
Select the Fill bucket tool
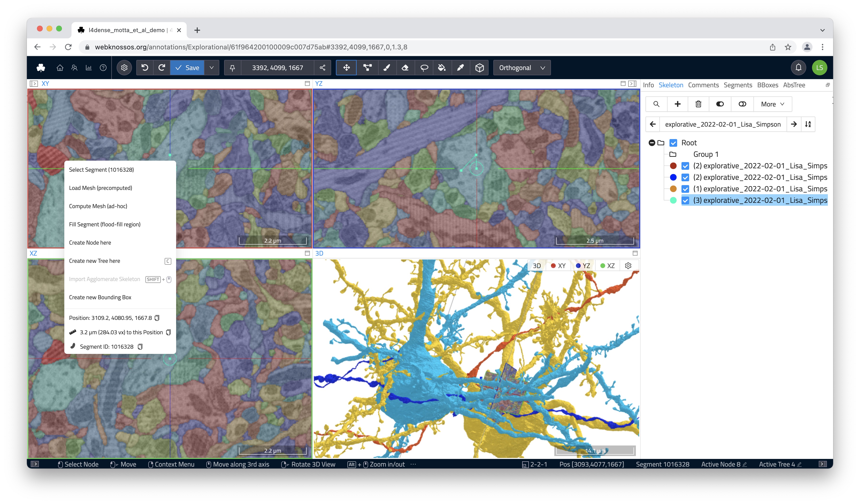[x=442, y=68]
